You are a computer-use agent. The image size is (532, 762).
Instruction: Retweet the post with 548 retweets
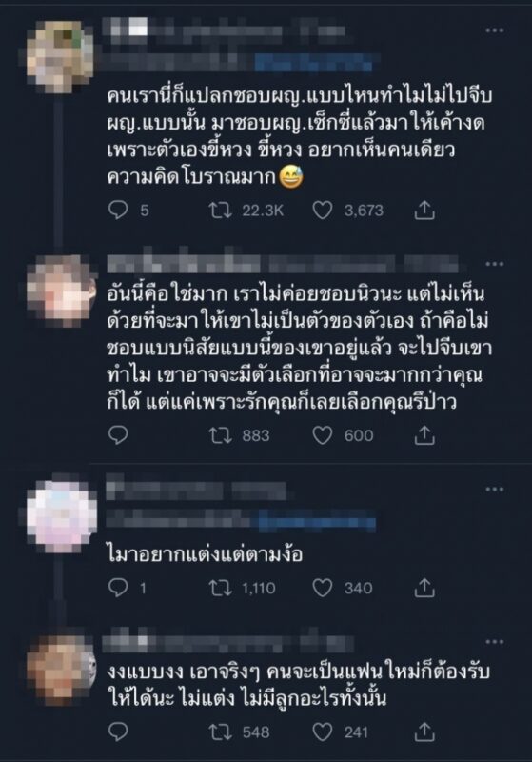tap(221, 732)
